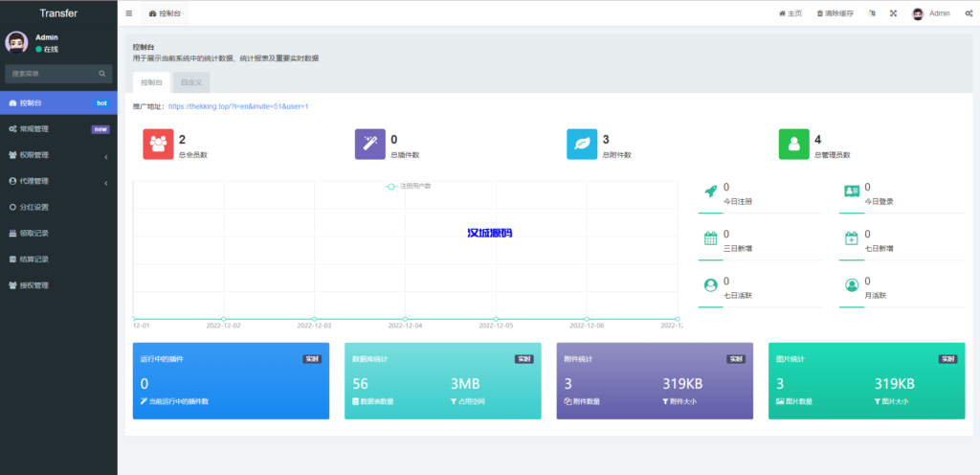Open the thekking.top promotion link
980x475 pixels.
(238, 106)
